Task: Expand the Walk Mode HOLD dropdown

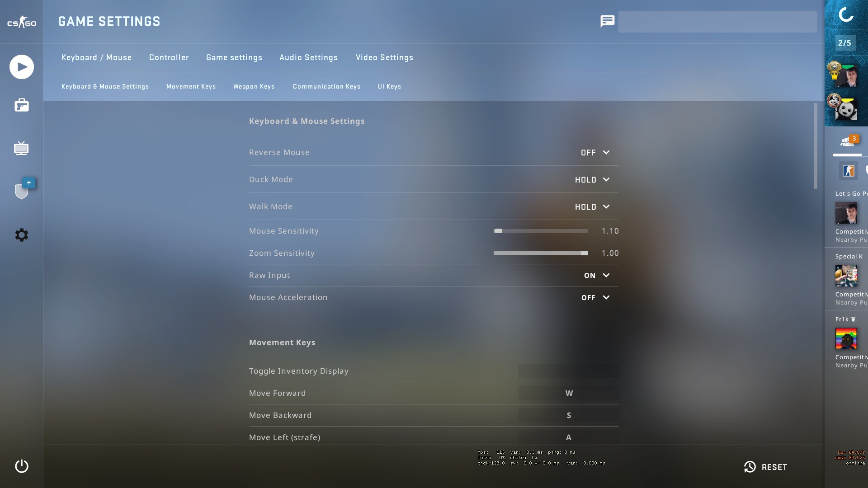Action: pos(592,207)
